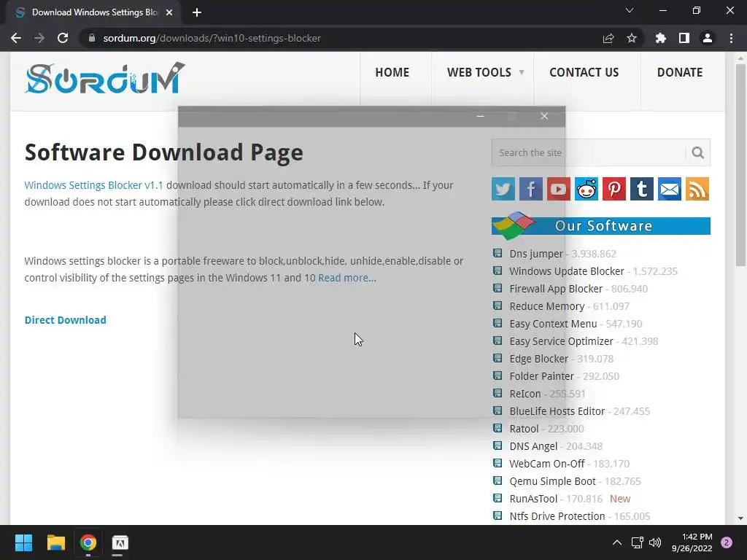
Task: Click the page vertical scrollbar thumb
Action: (740, 165)
